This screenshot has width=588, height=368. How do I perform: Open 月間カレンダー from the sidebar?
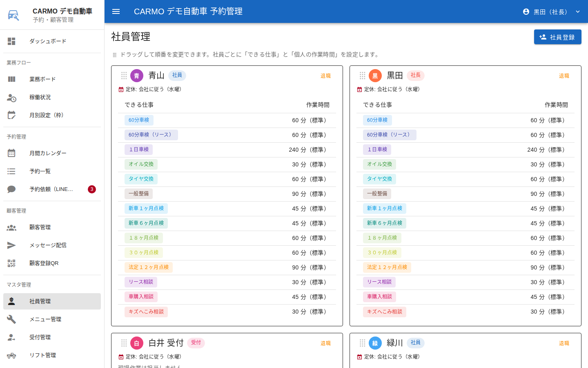tap(52, 153)
